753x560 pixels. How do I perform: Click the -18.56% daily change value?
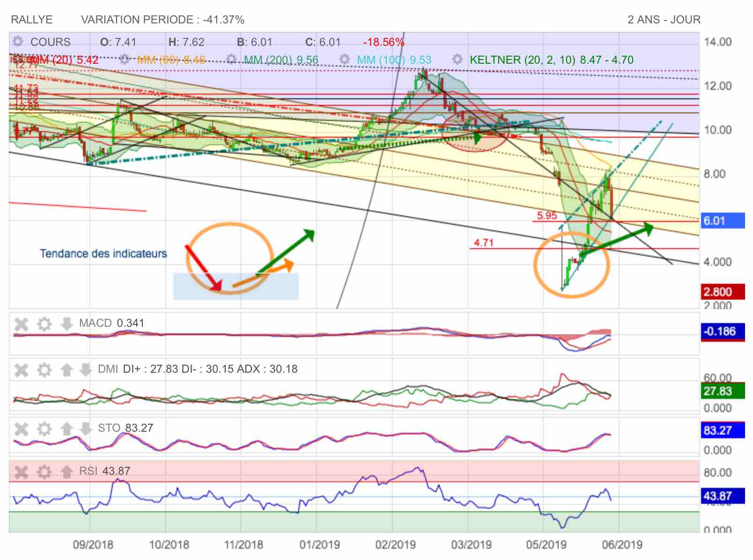coord(383,42)
